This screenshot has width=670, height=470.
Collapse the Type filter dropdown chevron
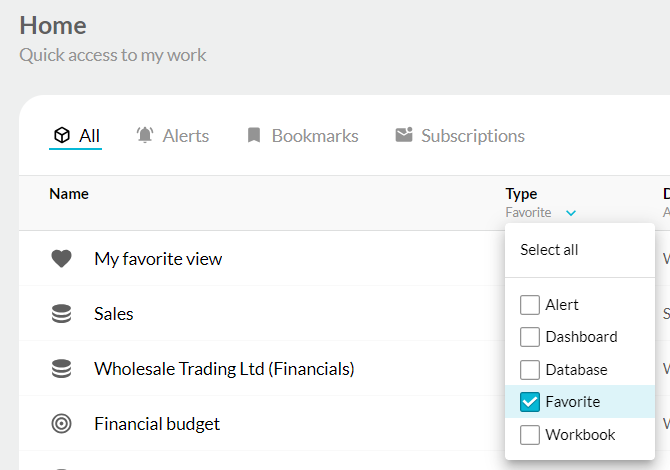pos(571,213)
